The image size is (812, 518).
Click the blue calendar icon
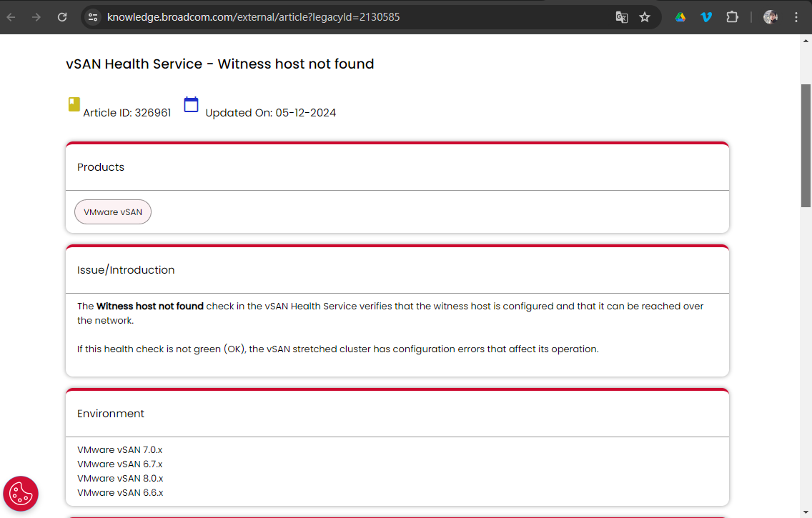click(x=191, y=104)
